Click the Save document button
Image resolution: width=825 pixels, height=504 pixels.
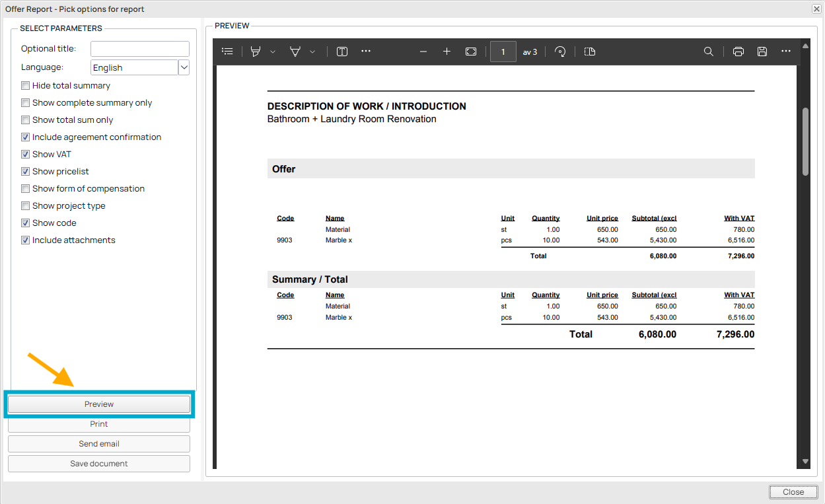pyautogui.click(x=99, y=464)
